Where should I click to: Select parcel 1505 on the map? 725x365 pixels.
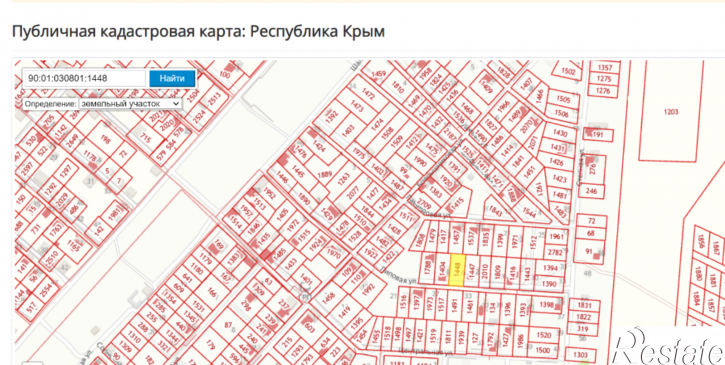point(563,99)
